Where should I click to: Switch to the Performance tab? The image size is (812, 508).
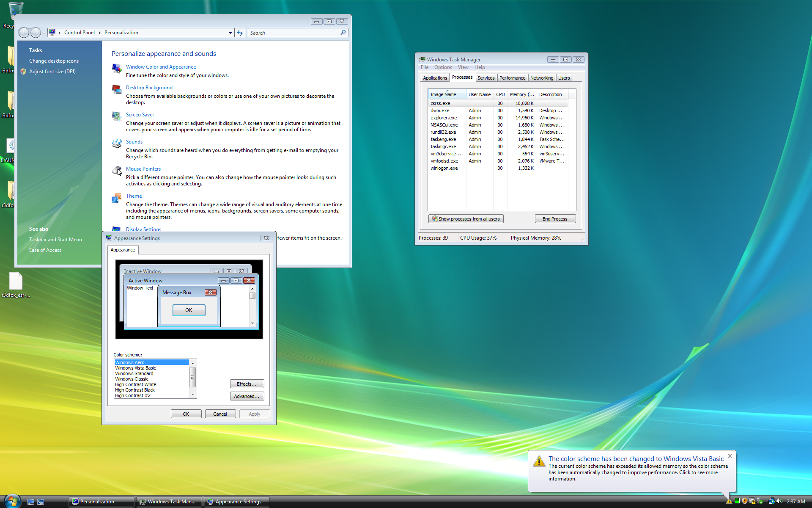pos(512,78)
